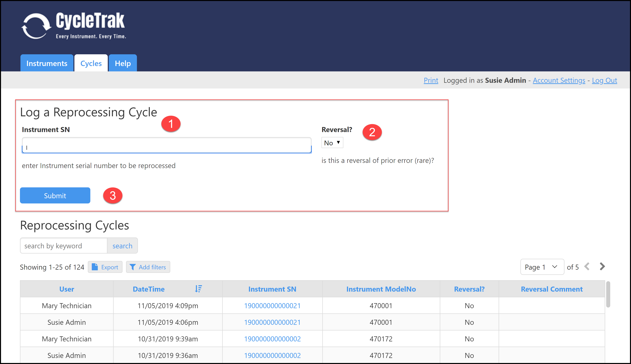631x364 pixels.
Task: Click the search by keyword field
Action: [64, 246]
